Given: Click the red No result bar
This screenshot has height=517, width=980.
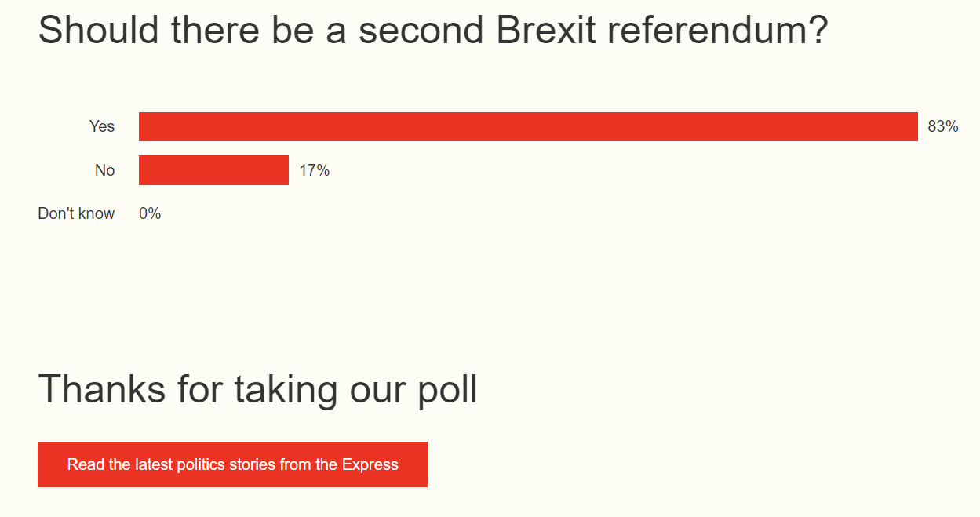Looking at the screenshot, I should 213,170.
